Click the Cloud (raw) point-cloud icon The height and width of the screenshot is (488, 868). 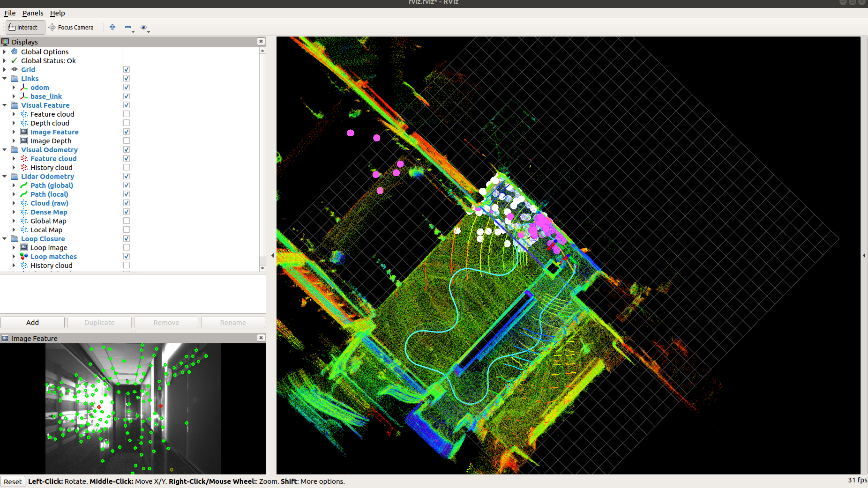(x=24, y=203)
